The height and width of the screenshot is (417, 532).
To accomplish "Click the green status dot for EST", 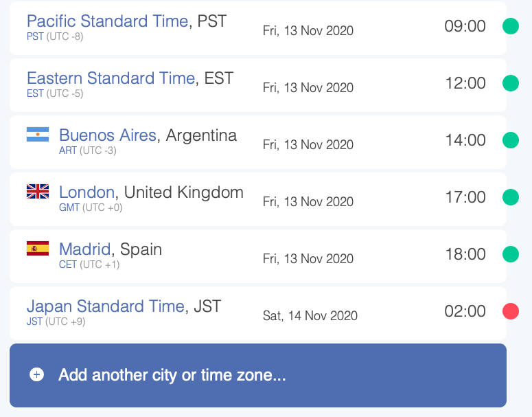I will click(510, 83).
